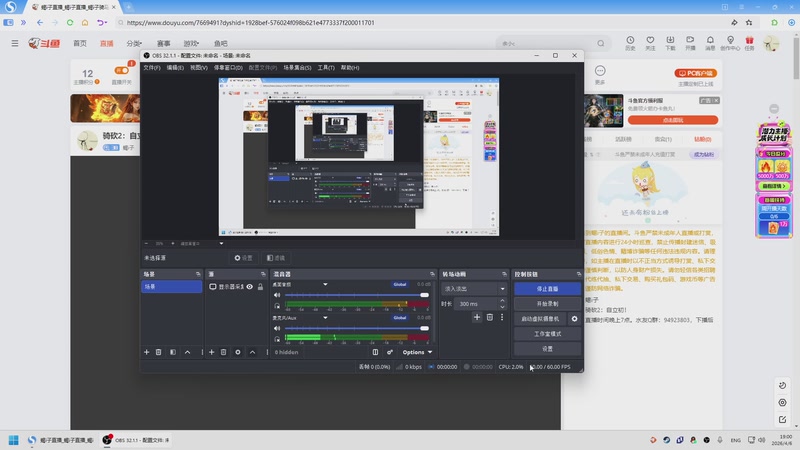Expand 麦克风/Aux channel dropdown arrow
Viewport: 800px width, 450px height.
click(325, 317)
